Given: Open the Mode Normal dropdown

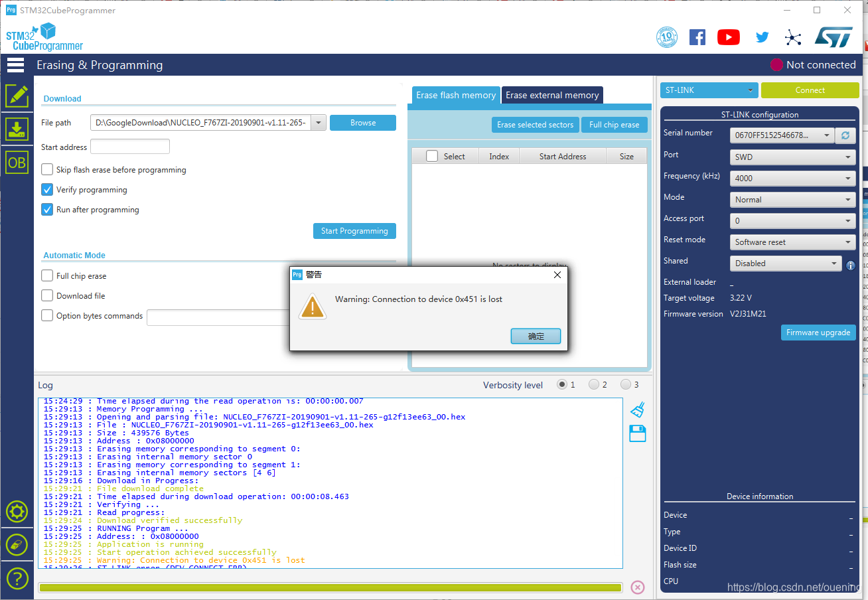Looking at the screenshot, I should coord(793,200).
